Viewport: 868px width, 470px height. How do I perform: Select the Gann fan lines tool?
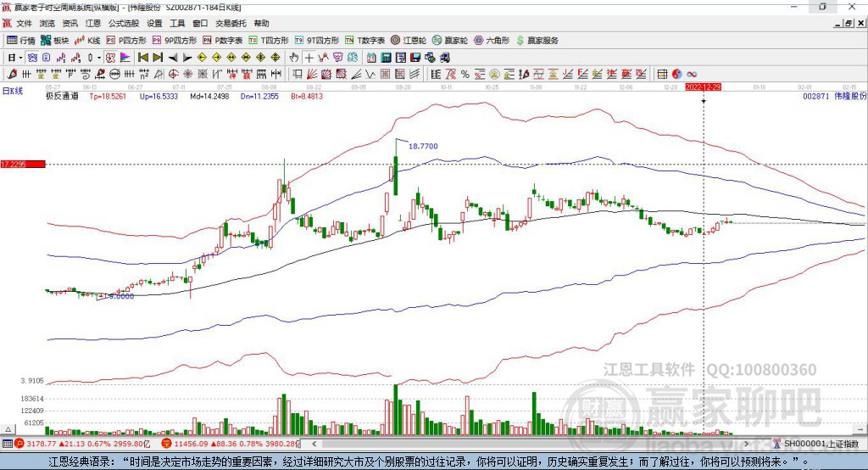[312, 74]
